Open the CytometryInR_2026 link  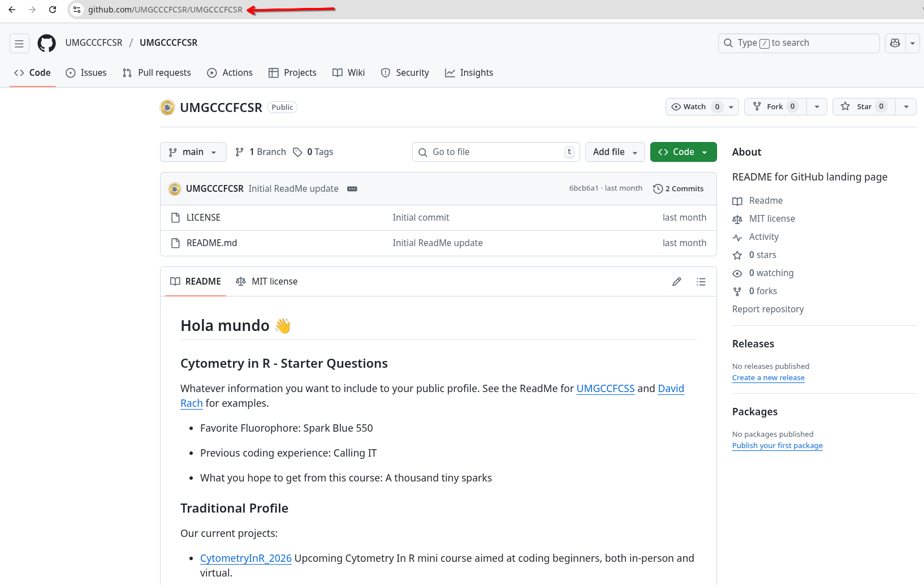pos(245,558)
